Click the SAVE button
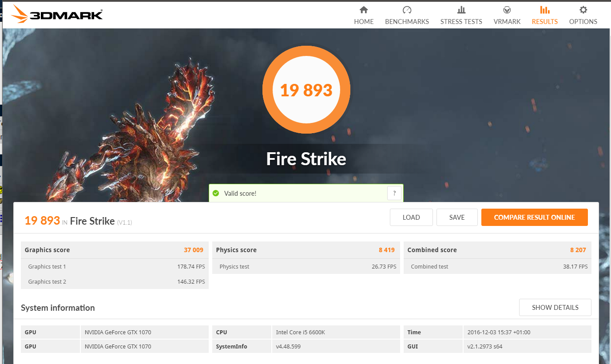This screenshot has height=364, width=611. 457,217
